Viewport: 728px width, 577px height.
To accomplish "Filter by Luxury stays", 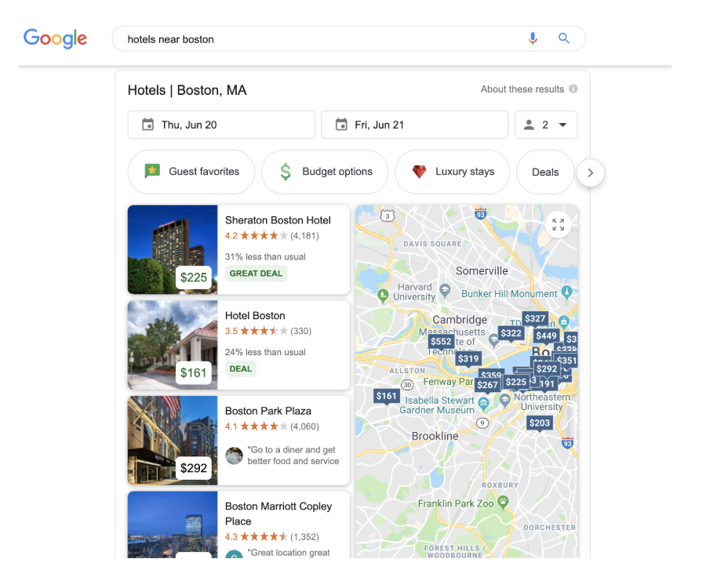I will coord(452,172).
